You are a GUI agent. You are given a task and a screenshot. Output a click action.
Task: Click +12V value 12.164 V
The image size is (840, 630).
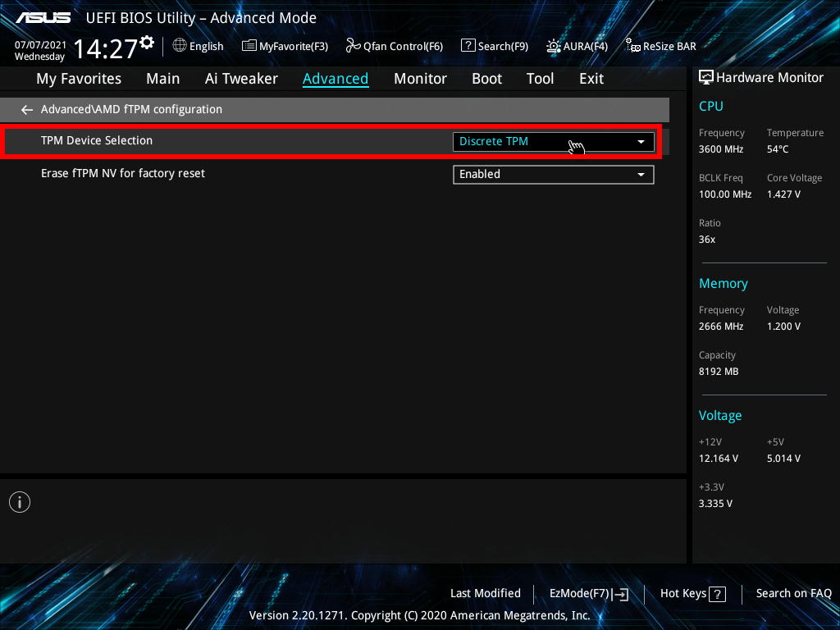coord(718,459)
